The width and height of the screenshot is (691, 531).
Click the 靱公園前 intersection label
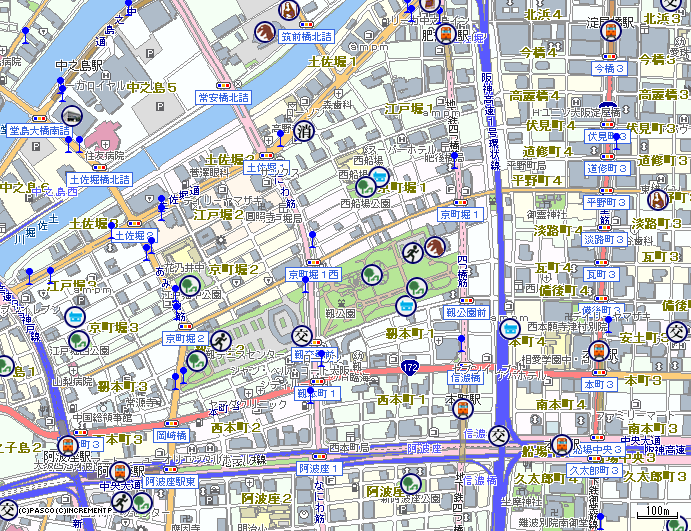coord(466,313)
